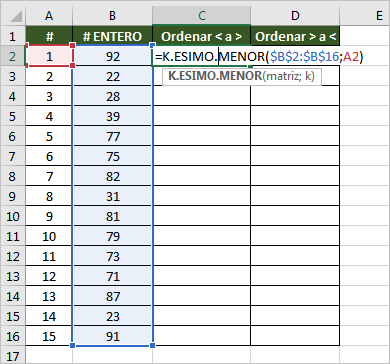390x364 pixels.
Task: Select row 1 header
Action: point(12,36)
